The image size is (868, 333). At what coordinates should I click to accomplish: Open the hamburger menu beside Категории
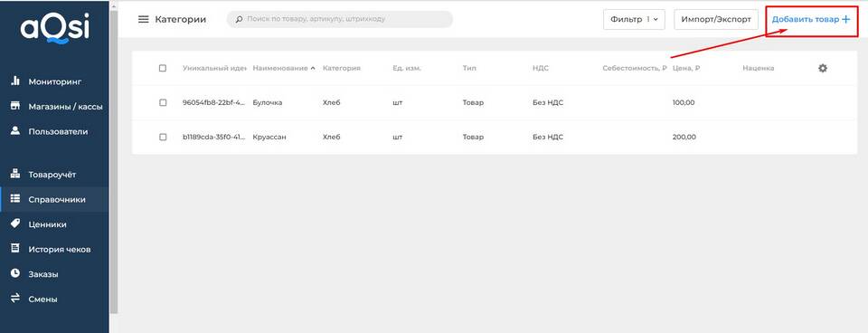pyautogui.click(x=144, y=19)
